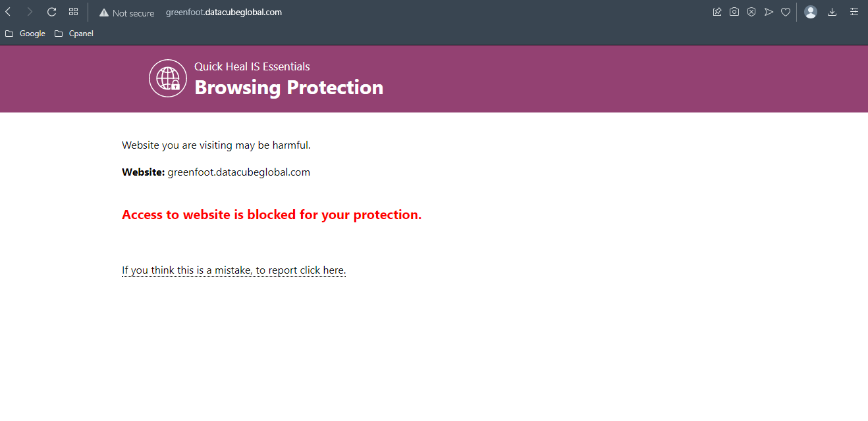Click the send arrow icon in toolbar
This screenshot has width=868, height=421.
tap(769, 12)
